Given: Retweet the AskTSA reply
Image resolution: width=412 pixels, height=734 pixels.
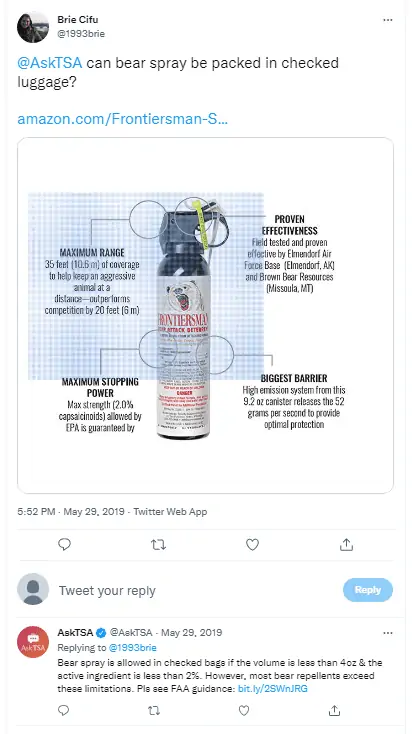Looking at the screenshot, I should click(154, 711).
